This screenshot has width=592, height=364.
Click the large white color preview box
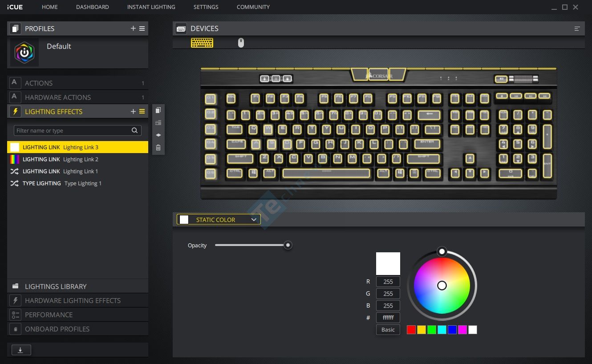[388, 263]
